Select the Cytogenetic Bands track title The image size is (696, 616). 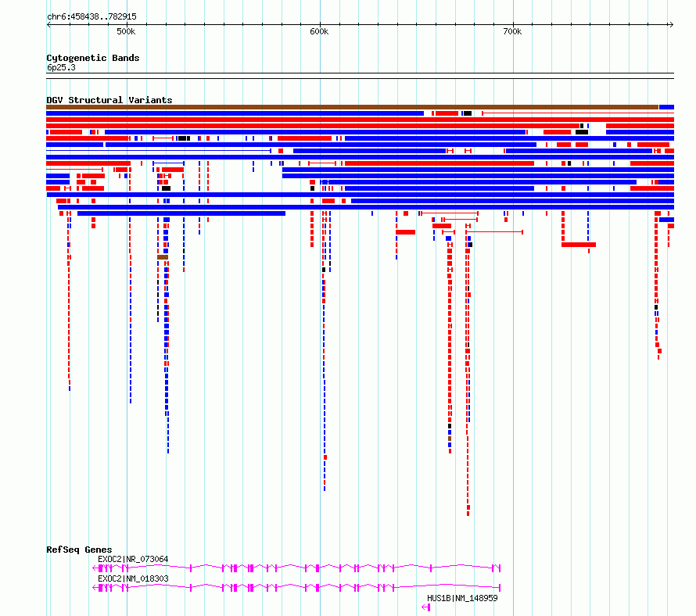click(x=93, y=58)
